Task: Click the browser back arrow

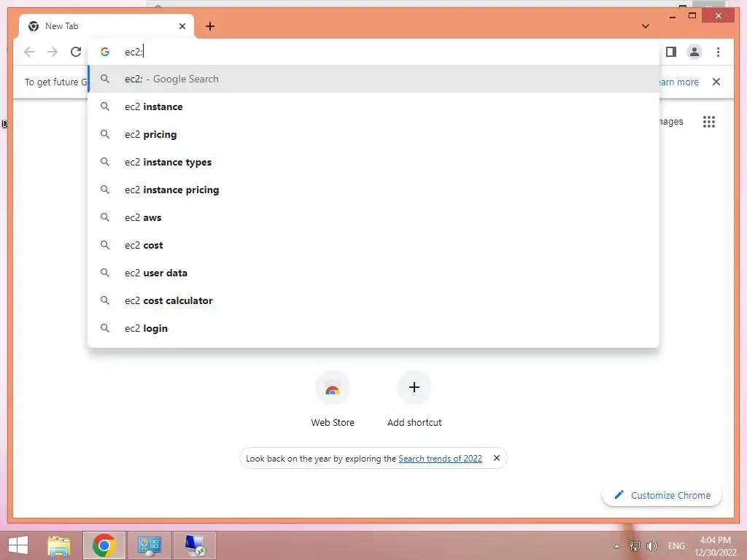Action: [29, 52]
